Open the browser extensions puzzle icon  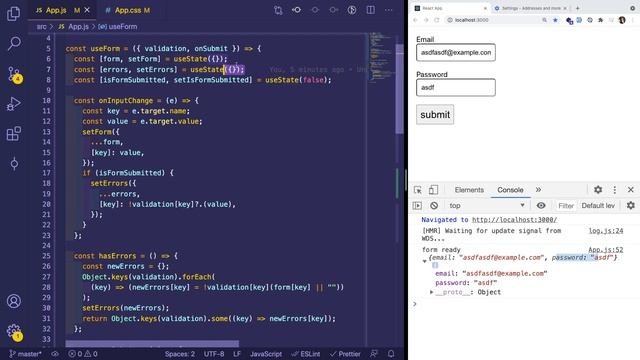600,20
